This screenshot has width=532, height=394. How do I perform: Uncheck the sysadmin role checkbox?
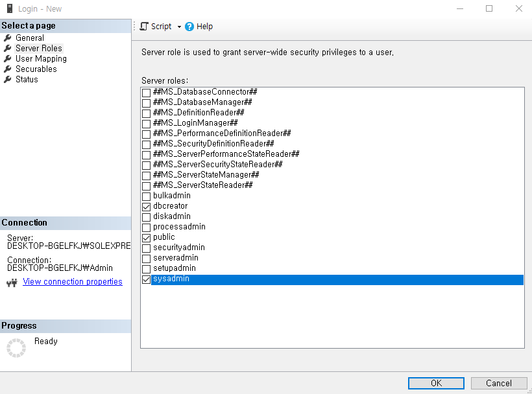[x=146, y=279]
